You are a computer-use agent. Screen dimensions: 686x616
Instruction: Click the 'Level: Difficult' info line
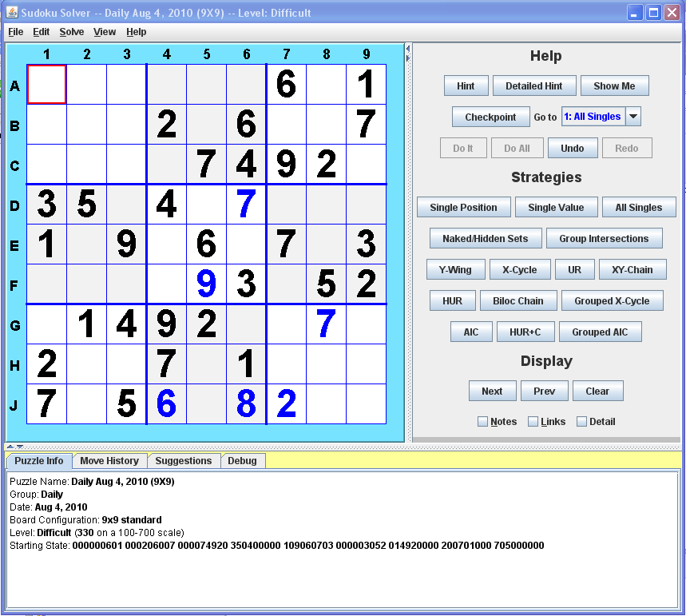[97, 533]
